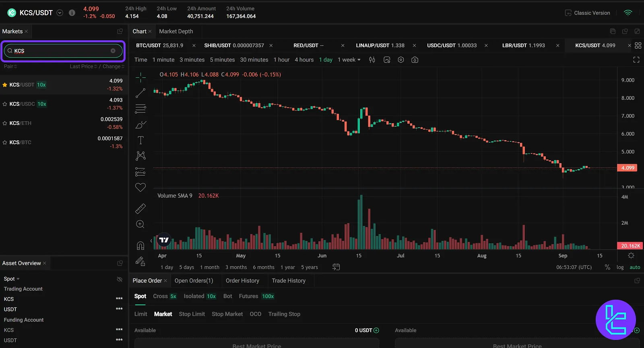Open the time zone 06:53:07 (UTC) menu
Image resolution: width=644 pixels, height=348 pixels.
tap(574, 267)
